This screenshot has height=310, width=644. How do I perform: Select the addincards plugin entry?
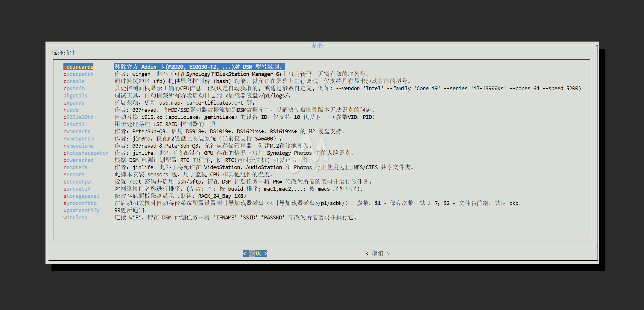[78, 67]
